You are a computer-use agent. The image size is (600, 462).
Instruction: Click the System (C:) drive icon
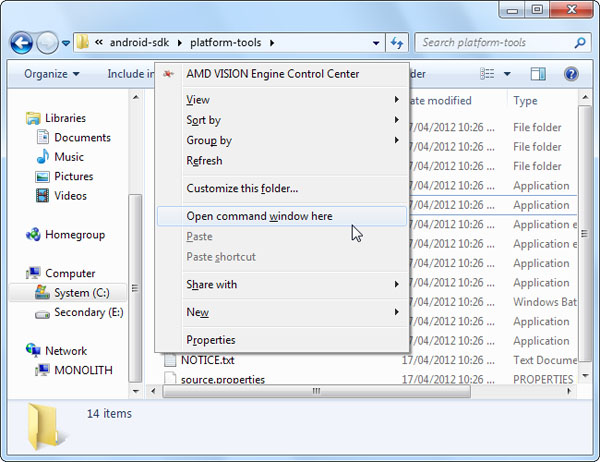[x=42, y=292]
